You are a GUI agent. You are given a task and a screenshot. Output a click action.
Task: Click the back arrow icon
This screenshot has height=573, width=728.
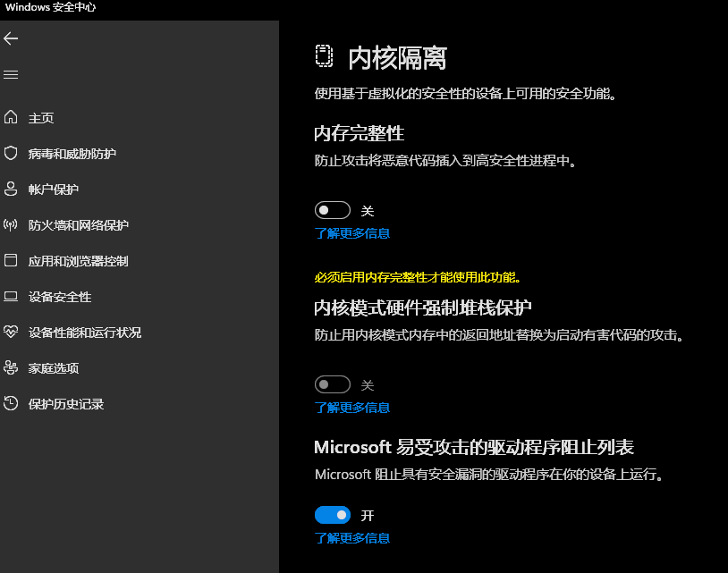[11, 38]
